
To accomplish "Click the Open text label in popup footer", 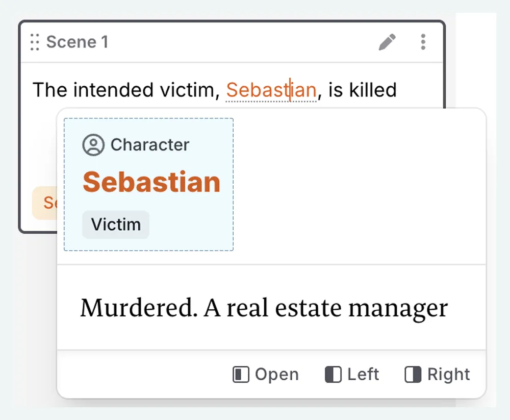I will [x=276, y=375].
